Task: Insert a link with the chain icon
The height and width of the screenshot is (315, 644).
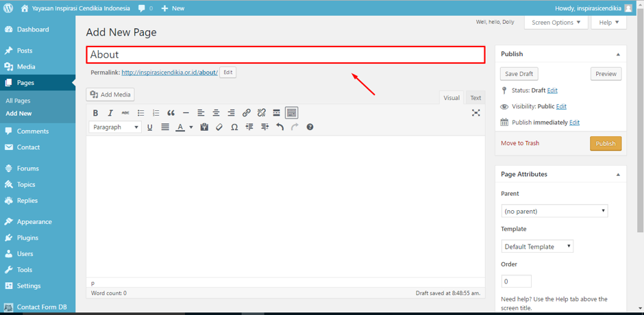Action: [247, 113]
